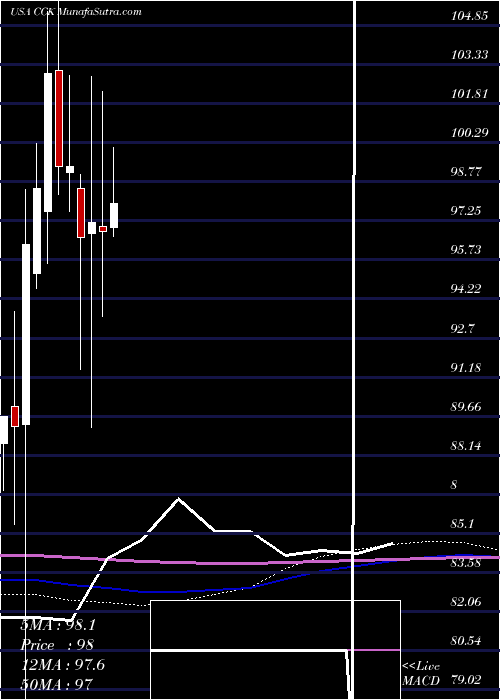
Task: Click the 98.77 price axis label
Action: point(467,172)
